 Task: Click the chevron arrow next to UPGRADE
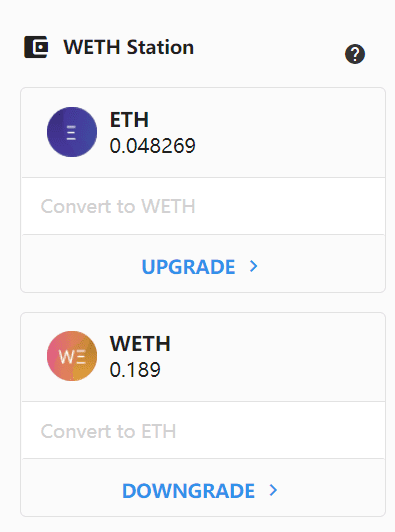[253, 266]
